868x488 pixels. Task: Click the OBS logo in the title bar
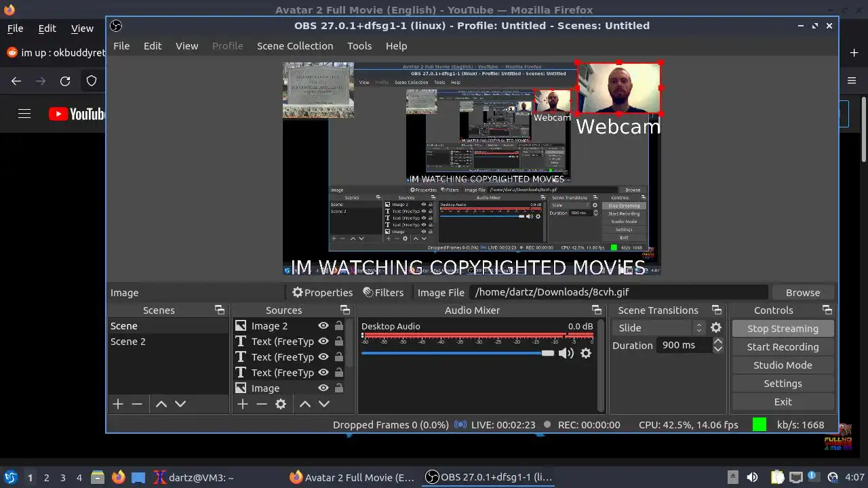point(116,26)
